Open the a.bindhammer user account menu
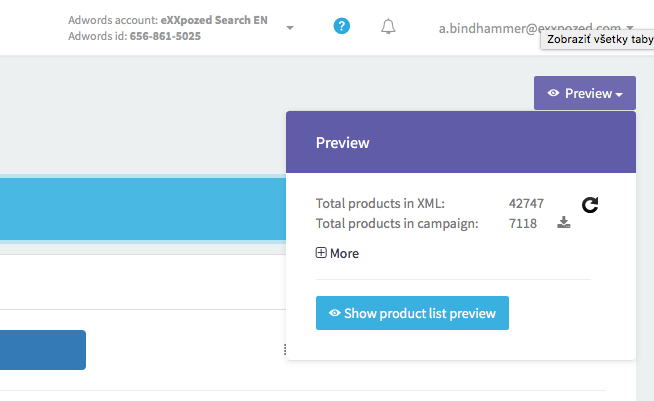 coord(529,28)
